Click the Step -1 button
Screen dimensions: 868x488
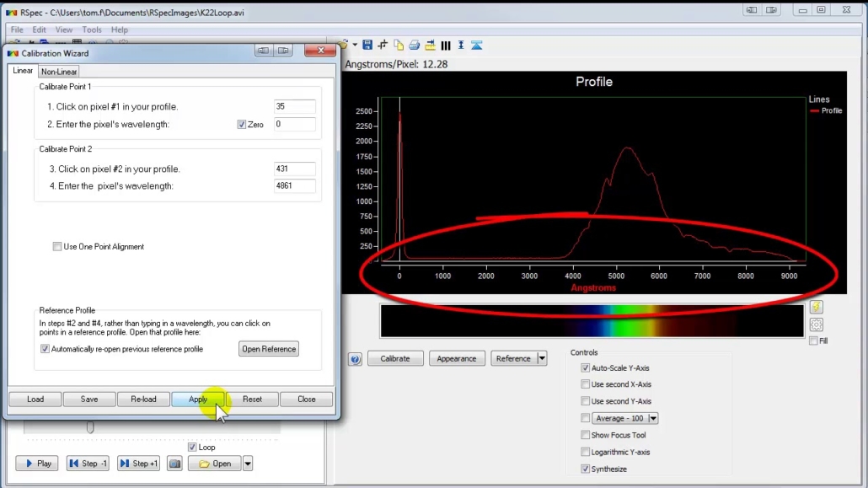88,464
